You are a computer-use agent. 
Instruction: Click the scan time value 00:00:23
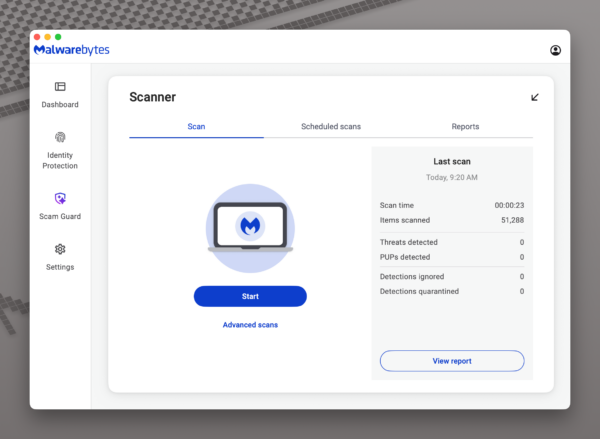[x=509, y=206]
